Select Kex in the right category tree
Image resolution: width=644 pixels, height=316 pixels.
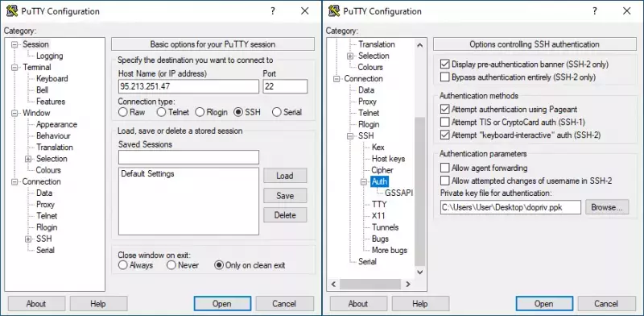click(378, 148)
